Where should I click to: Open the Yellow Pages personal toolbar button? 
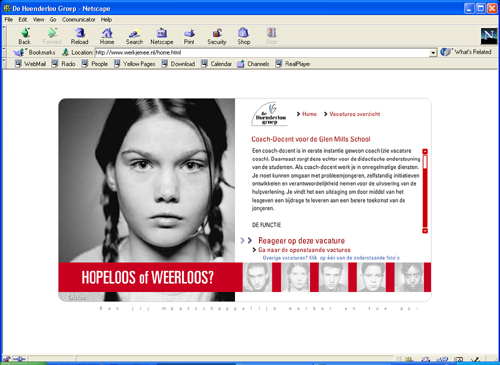(135, 64)
